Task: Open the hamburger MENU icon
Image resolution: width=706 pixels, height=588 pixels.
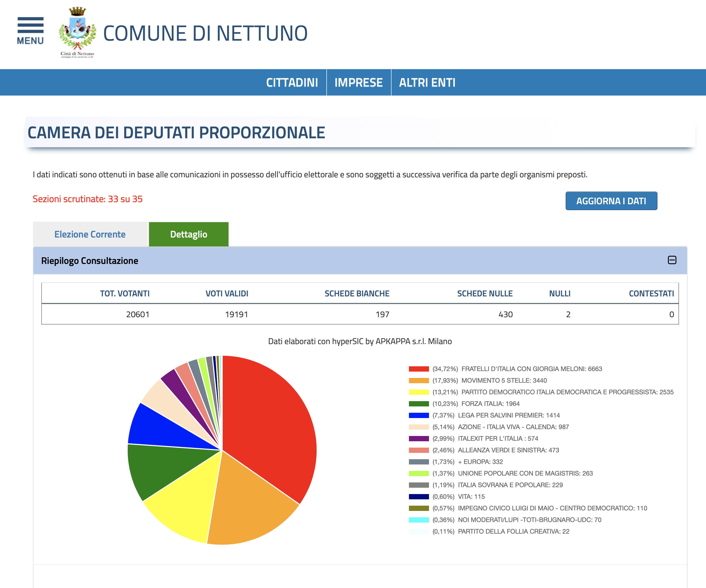Action: (x=30, y=31)
